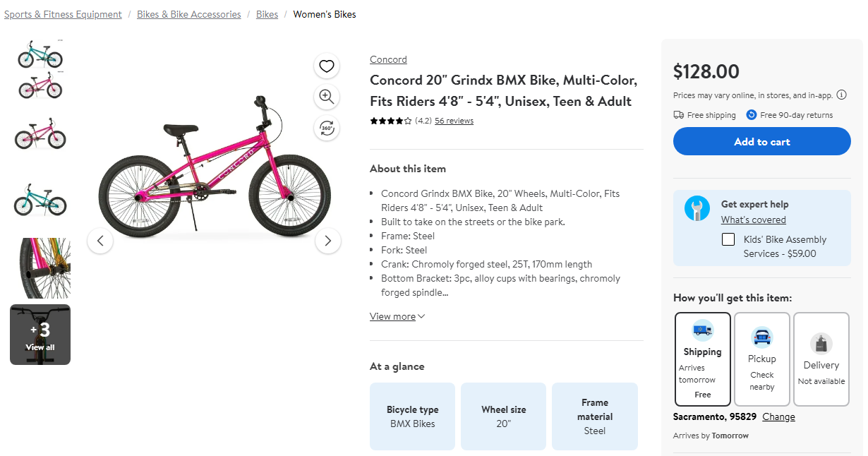Image resolution: width=868 pixels, height=456 pixels.
Task: Click the heart favorite icon
Action: pos(326,66)
